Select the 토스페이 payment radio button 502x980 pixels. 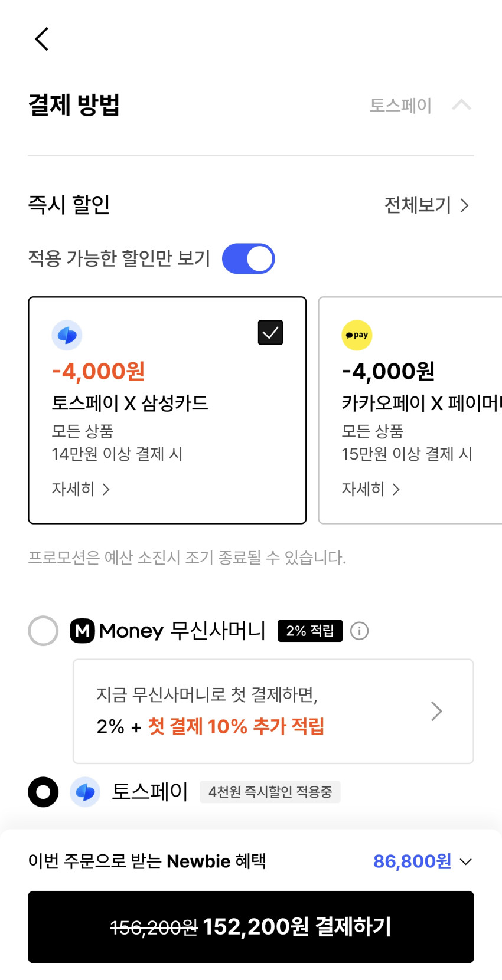pos(43,792)
